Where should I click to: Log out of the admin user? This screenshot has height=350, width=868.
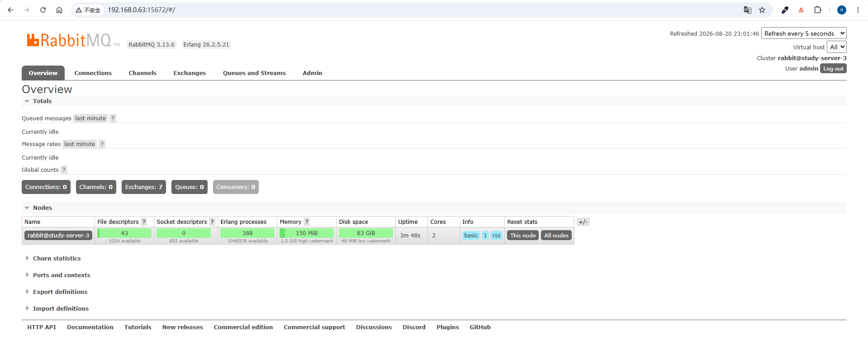[x=833, y=69]
